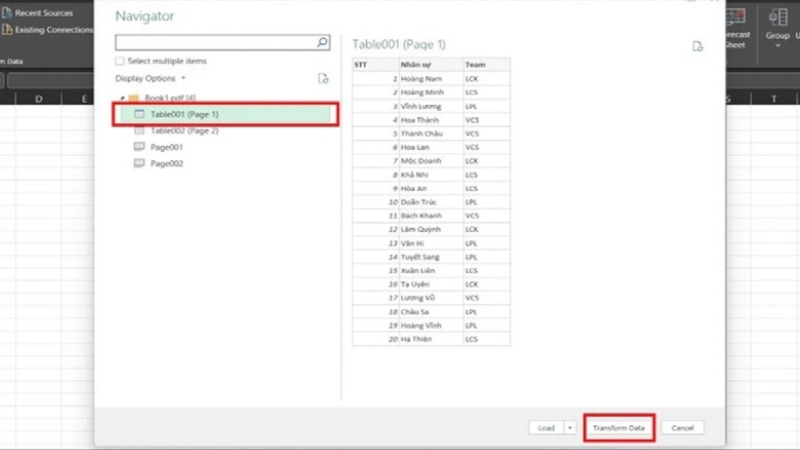Viewport: 800px width, 450px height.
Task: Click the cell Tuyết Sang
Action: (431, 257)
